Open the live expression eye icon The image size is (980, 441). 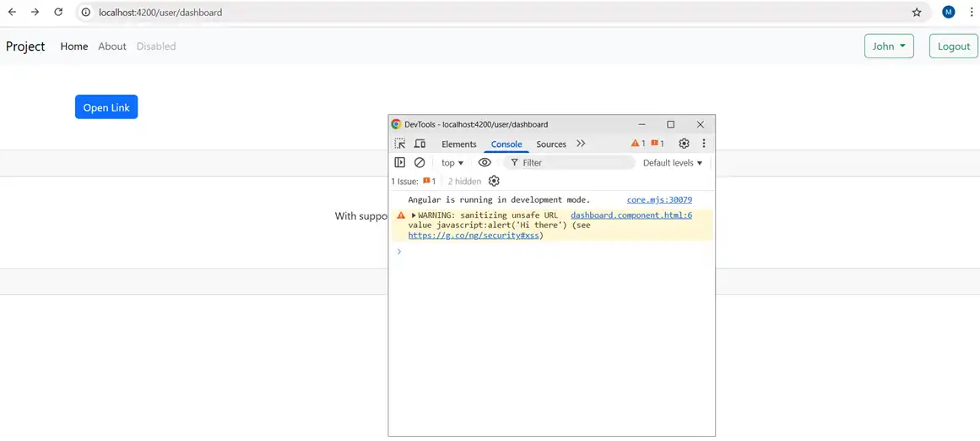[485, 162]
